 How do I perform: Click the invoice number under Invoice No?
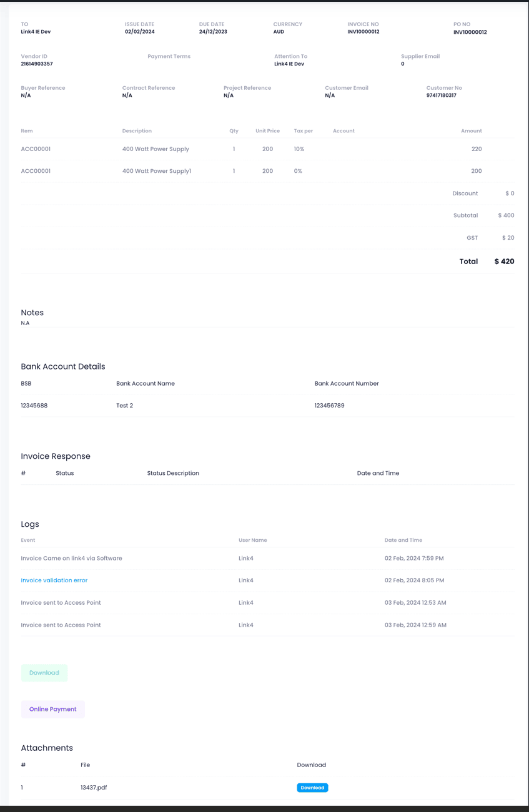[x=363, y=32]
